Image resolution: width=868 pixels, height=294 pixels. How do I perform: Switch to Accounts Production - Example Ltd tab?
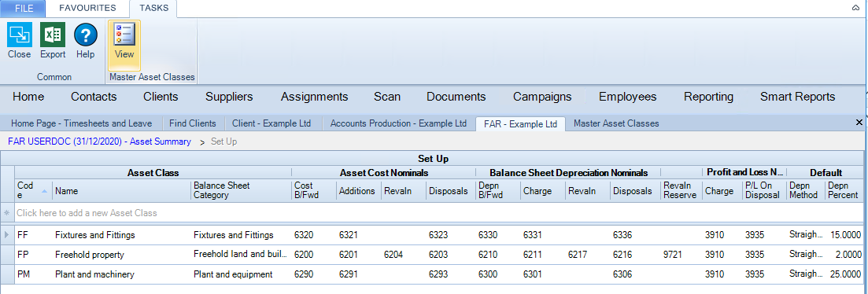[398, 123]
